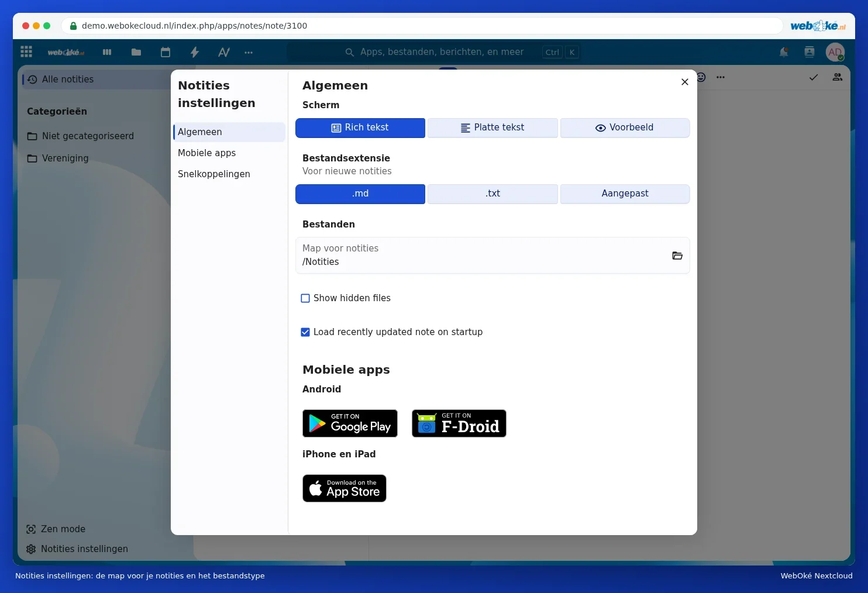Click the share people icon in note header
Viewport: 868px width, 593px height.
(838, 77)
